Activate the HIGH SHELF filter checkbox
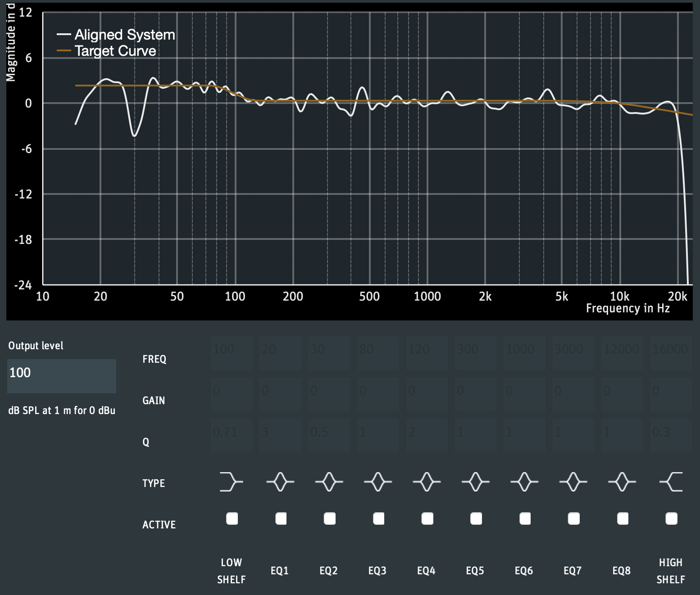 point(671,518)
